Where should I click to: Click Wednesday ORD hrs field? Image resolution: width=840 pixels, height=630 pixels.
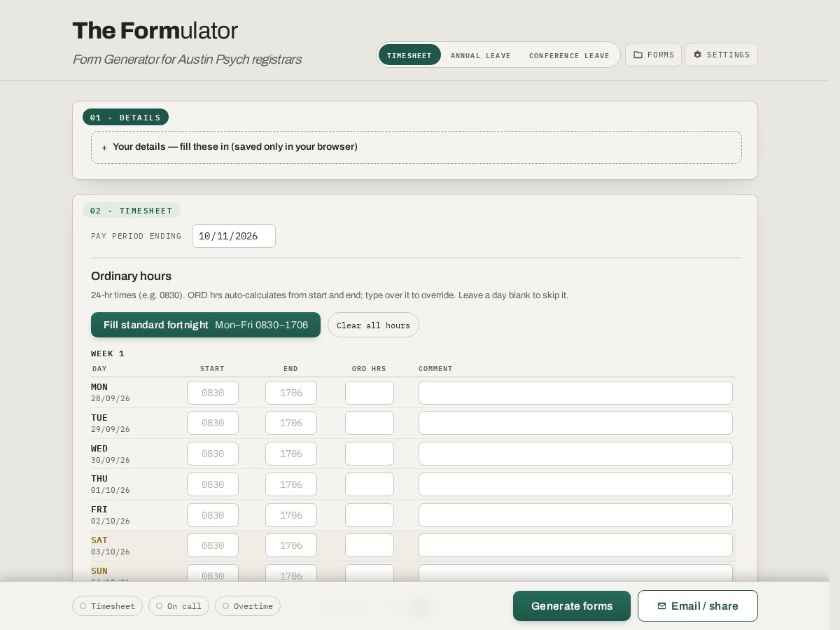370,454
